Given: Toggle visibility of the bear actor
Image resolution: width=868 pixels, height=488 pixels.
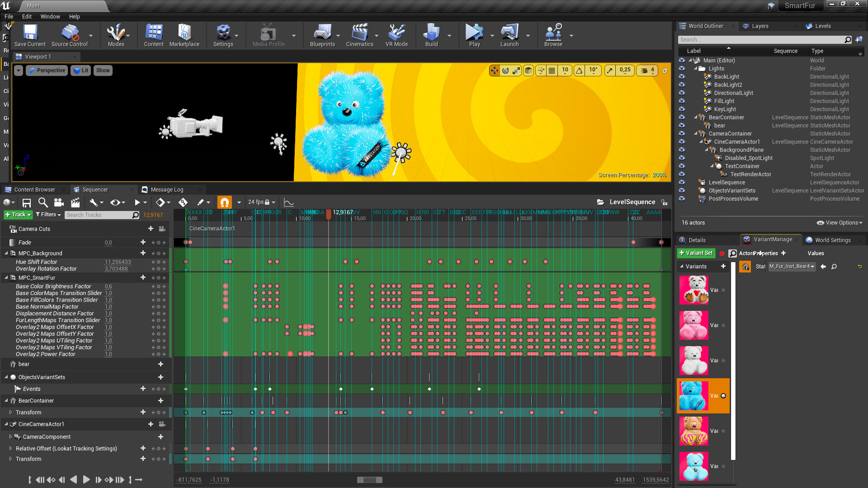Looking at the screenshot, I should coord(682,126).
